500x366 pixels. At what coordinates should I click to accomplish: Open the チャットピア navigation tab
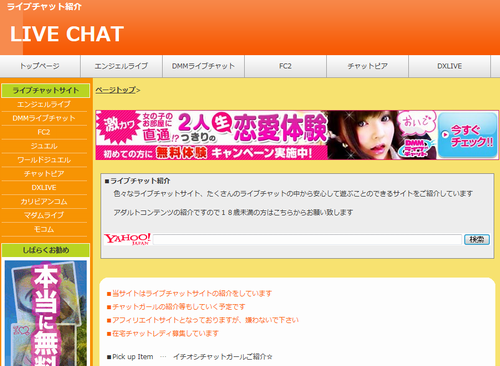[367, 66]
